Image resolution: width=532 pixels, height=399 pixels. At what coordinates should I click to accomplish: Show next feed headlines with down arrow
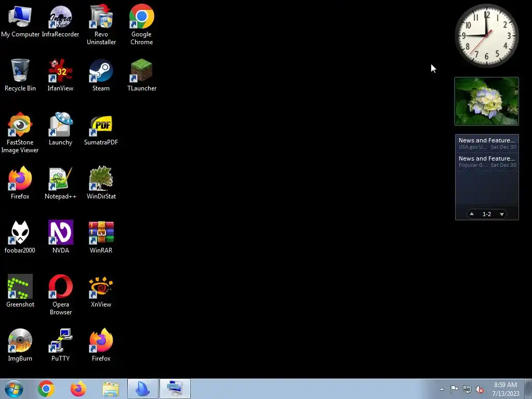click(502, 214)
